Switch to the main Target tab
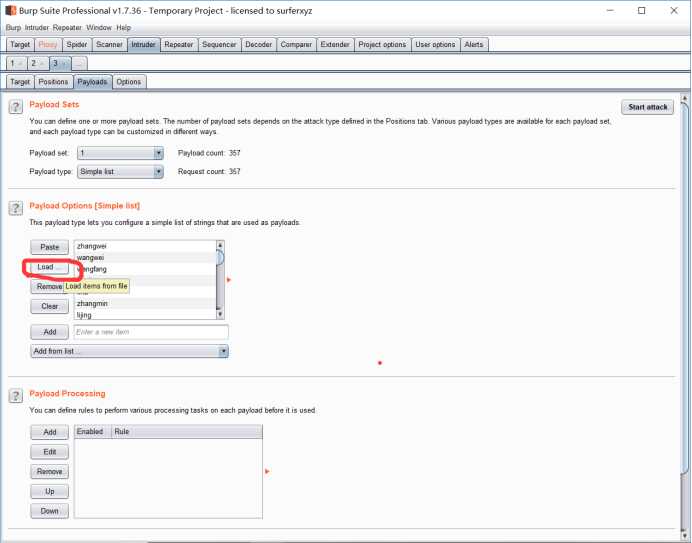 point(20,45)
